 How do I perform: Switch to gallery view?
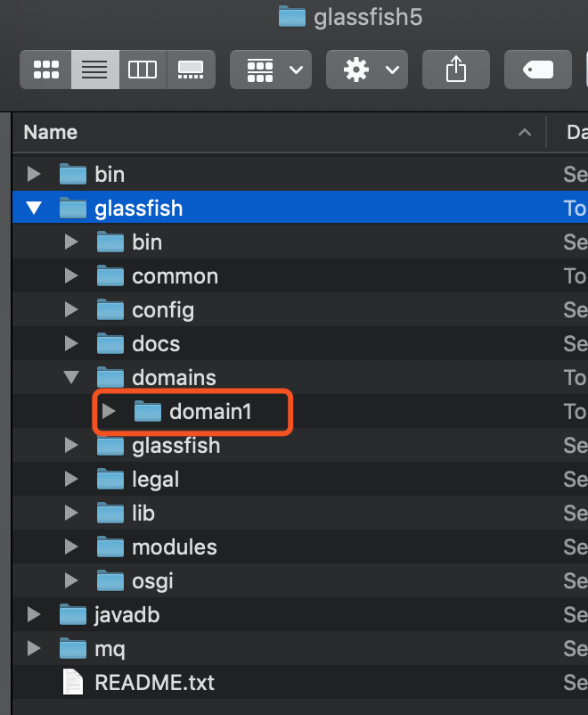click(190, 69)
